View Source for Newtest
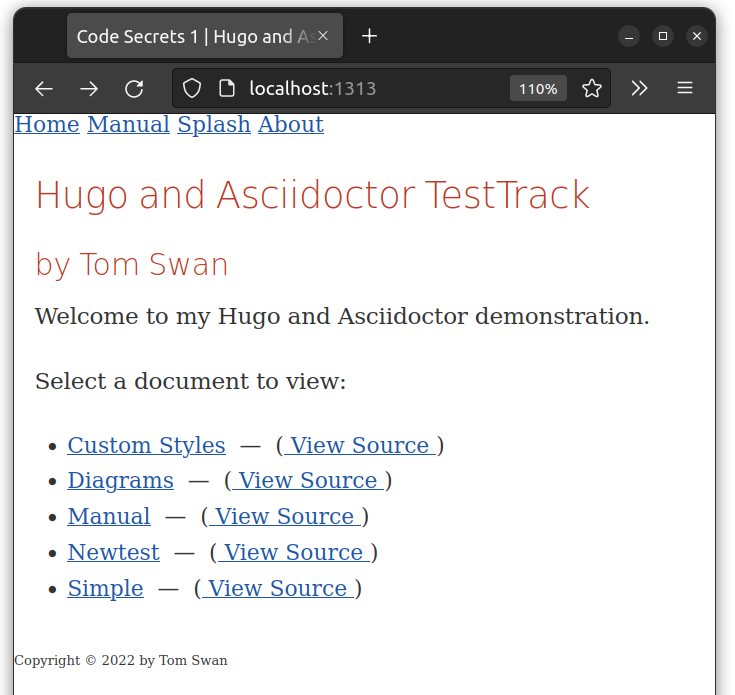This screenshot has width=735, height=695. click(x=293, y=553)
